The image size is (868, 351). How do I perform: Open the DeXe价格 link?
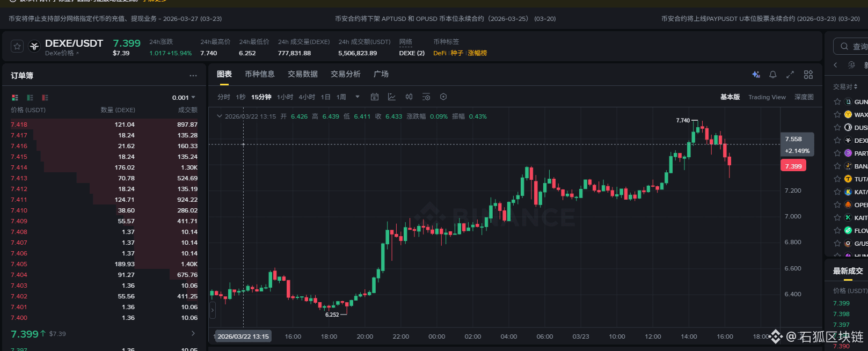tap(62, 53)
